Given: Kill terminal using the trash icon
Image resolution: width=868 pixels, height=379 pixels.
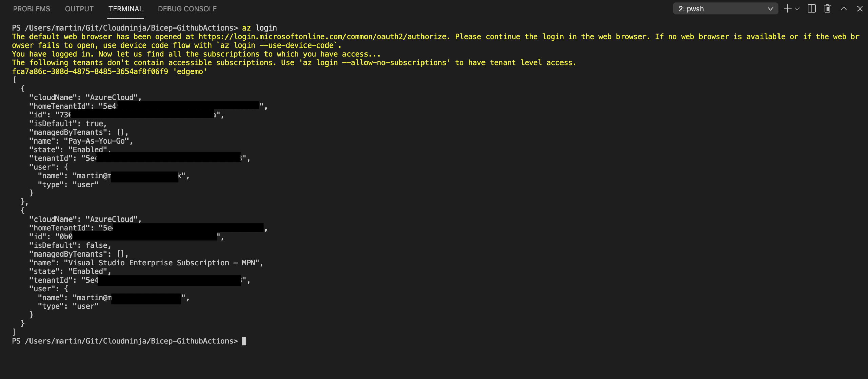Looking at the screenshot, I should [827, 9].
